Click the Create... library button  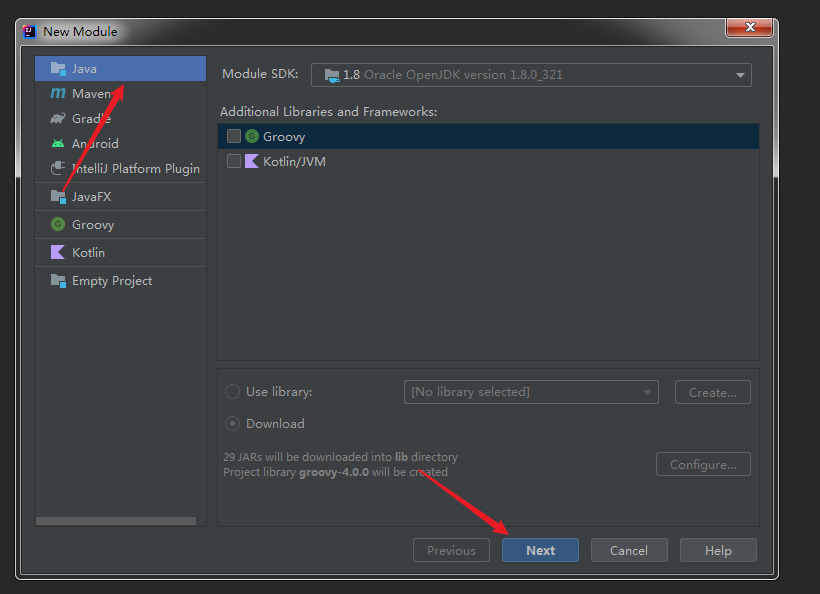click(x=713, y=392)
